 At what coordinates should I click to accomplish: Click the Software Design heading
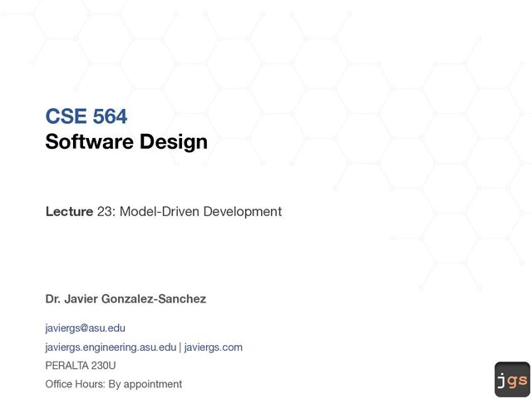click(x=126, y=141)
